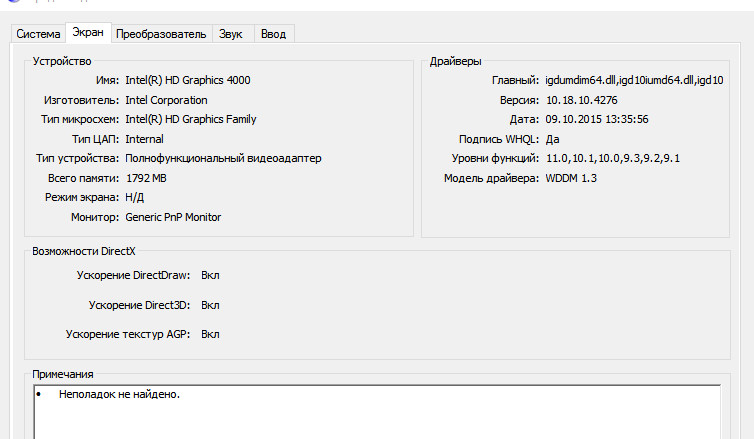
Task: Click the Intel(R) HD Graphics Family chip type
Action: (190, 119)
